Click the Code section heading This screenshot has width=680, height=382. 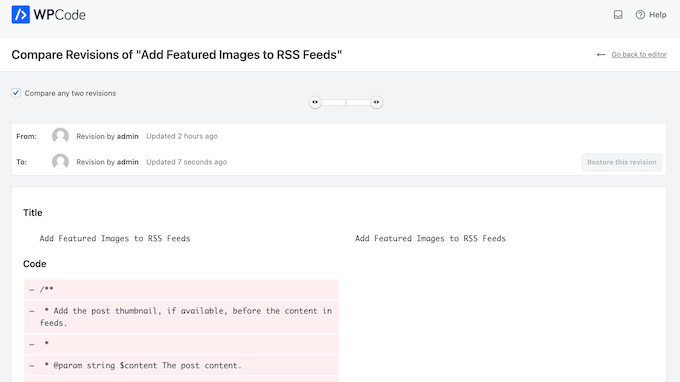pos(34,264)
